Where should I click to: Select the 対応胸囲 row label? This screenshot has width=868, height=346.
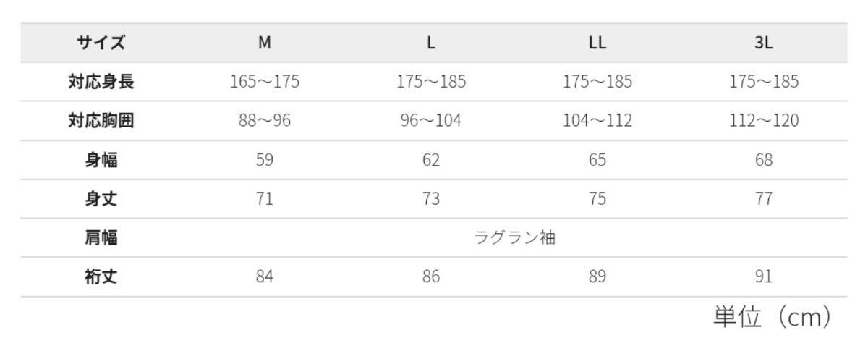pos(101,121)
